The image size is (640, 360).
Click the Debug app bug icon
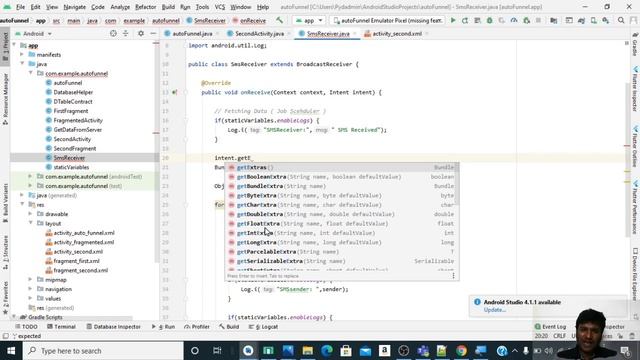pos(489,20)
